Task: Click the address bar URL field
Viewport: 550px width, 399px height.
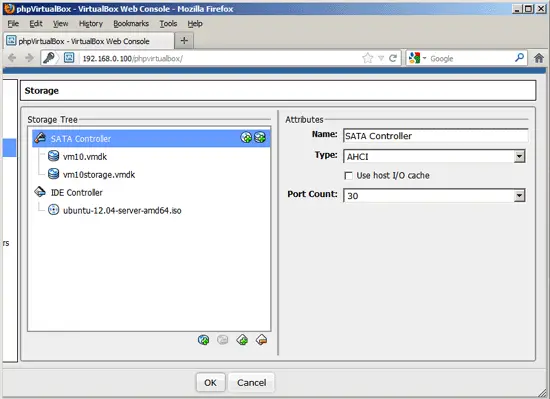Action: [220, 58]
